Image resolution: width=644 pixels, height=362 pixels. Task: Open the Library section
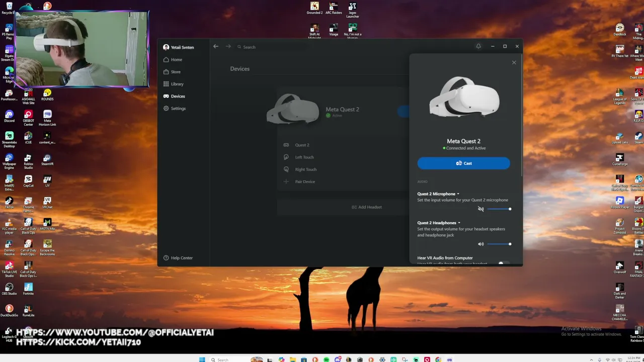point(174,84)
